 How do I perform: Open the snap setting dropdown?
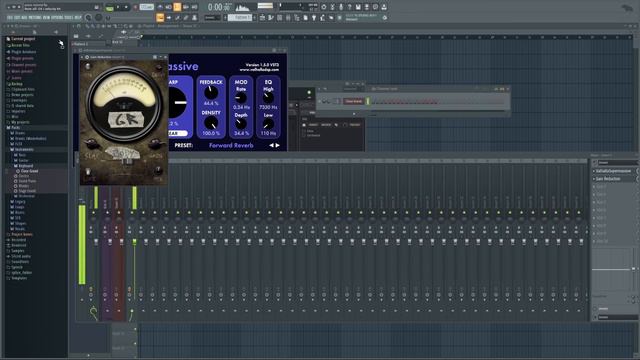212,18
